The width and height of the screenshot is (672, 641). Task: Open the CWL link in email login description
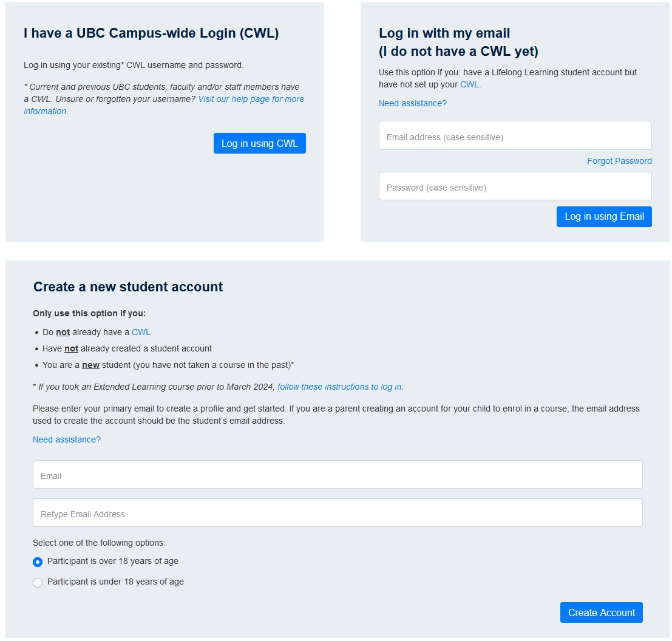[x=469, y=84]
